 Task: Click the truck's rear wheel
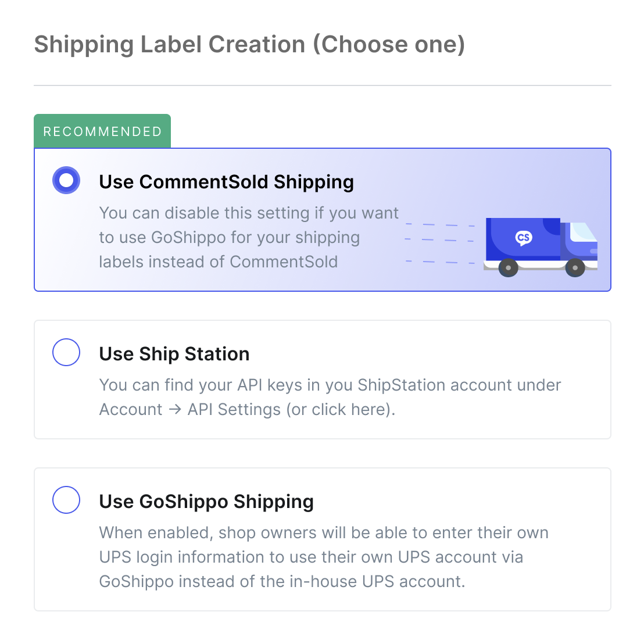[x=508, y=268]
